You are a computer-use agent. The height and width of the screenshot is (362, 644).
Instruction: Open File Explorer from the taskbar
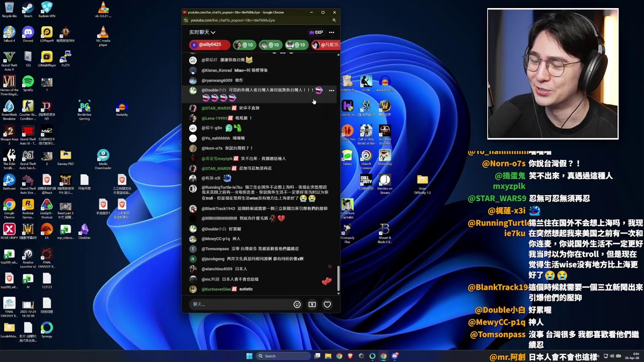[x=328, y=356]
